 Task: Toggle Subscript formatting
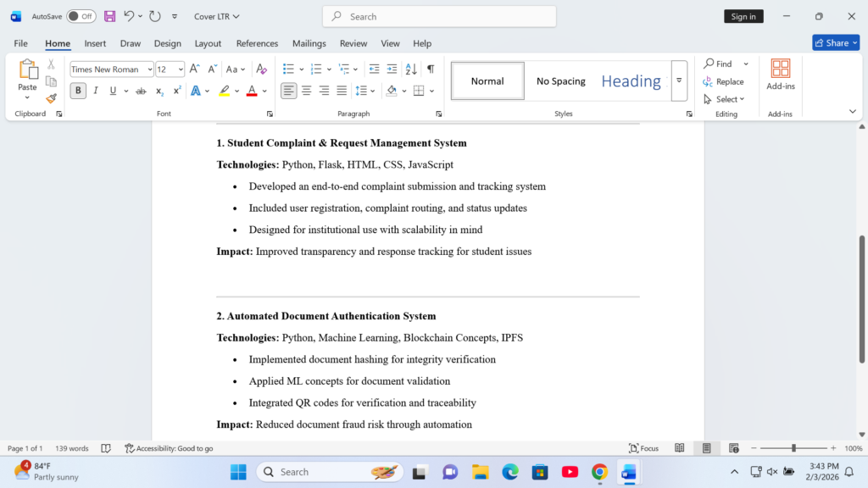coord(159,91)
